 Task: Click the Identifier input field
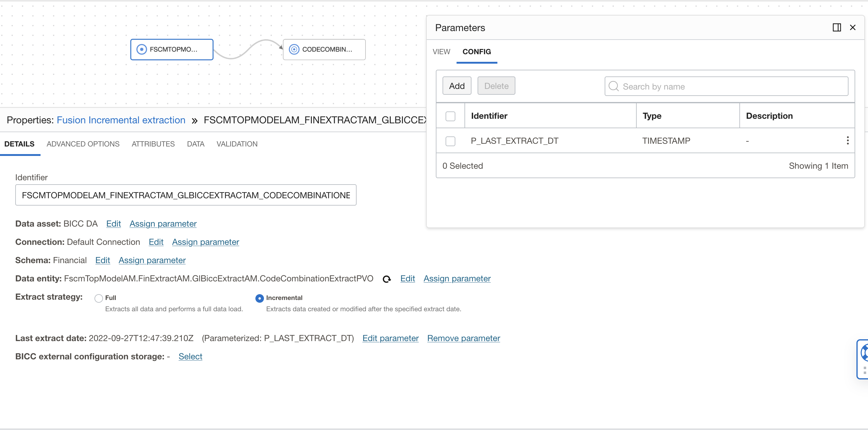pos(185,195)
